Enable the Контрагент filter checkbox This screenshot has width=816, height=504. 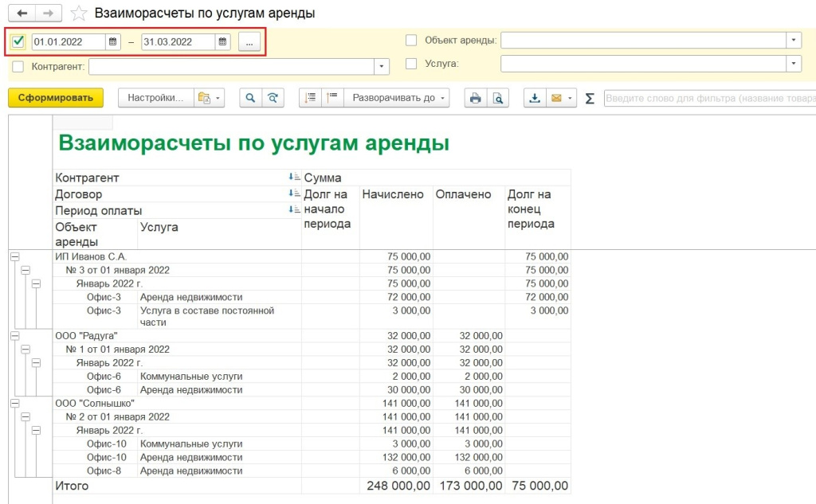click(18, 67)
